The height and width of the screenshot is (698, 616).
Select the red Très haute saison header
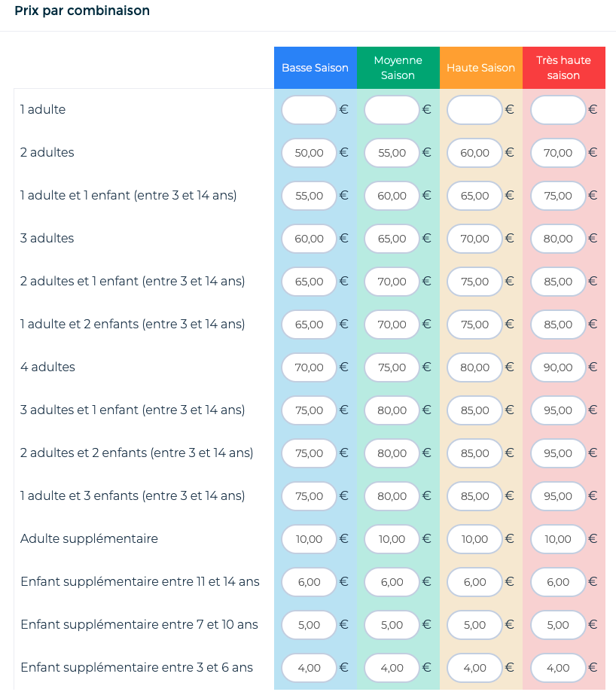tap(564, 68)
